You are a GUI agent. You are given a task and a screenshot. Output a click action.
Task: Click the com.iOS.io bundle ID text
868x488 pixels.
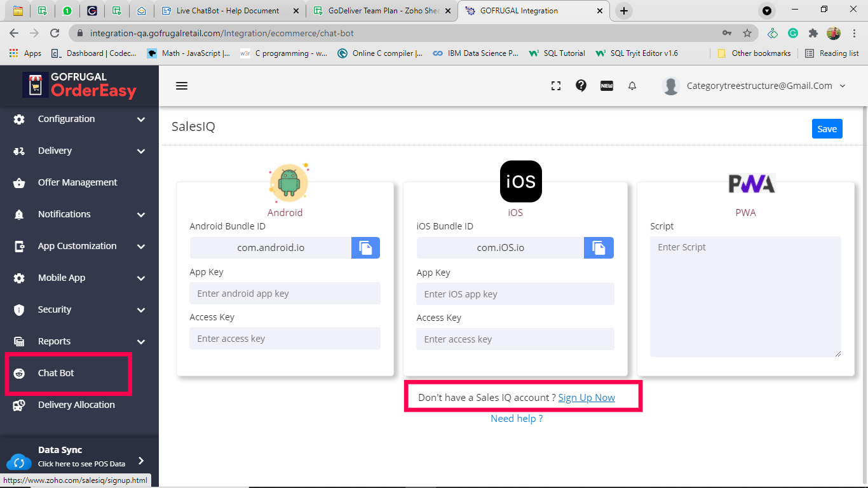[501, 248]
